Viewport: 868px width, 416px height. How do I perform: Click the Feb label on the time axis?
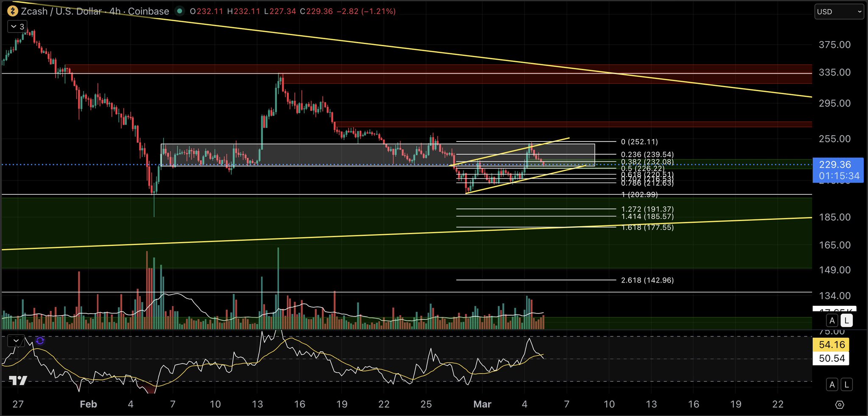click(88, 404)
